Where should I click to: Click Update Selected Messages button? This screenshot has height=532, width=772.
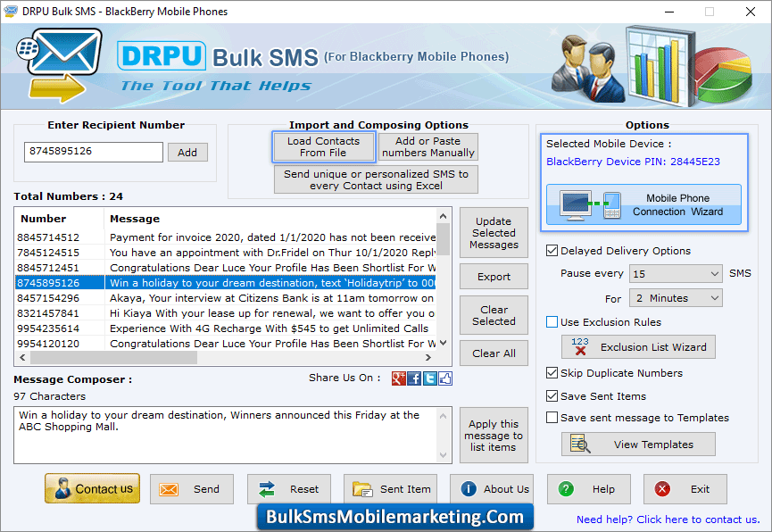pyautogui.click(x=494, y=232)
